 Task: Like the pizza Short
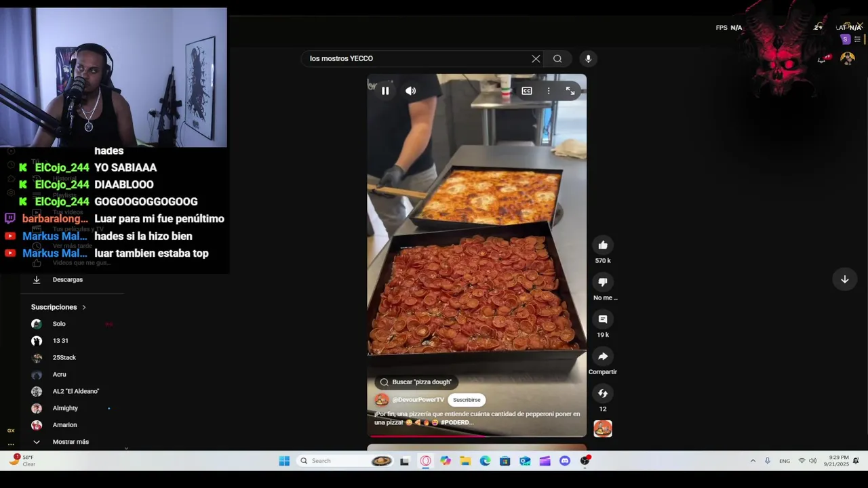point(603,245)
